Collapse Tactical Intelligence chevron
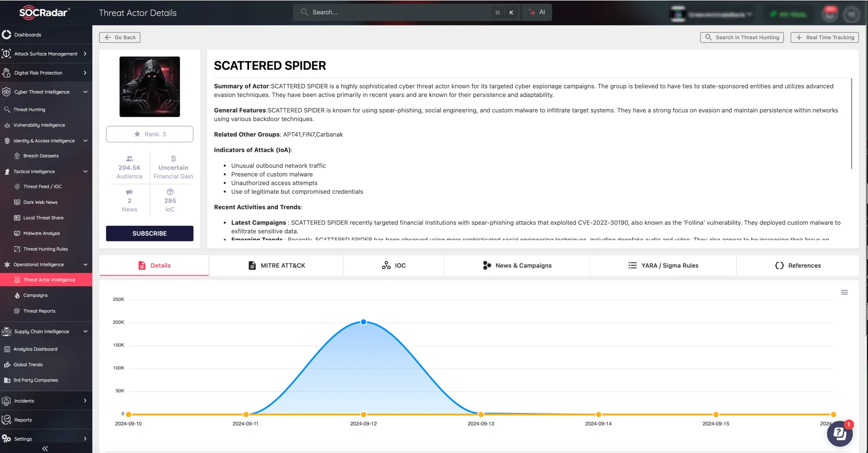This screenshot has width=868, height=453. click(85, 171)
